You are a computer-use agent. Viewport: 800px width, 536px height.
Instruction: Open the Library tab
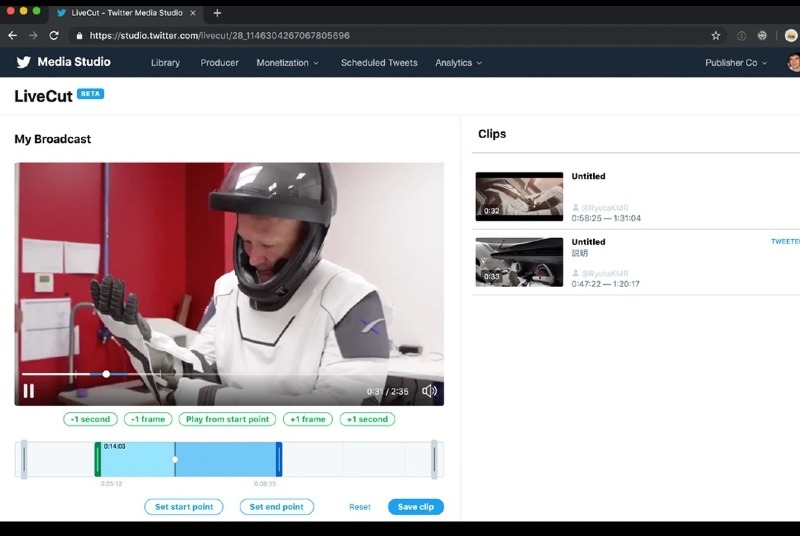pos(165,63)
